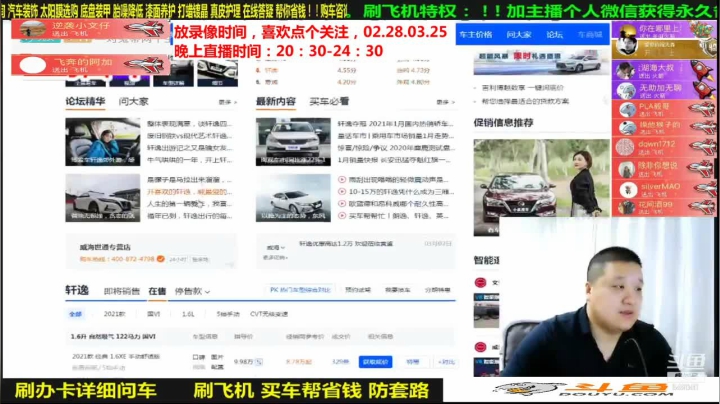The image size is (720, 404).
Task: Switch to 问大家 tab beside 论坛精华
Action: (134, 101)
